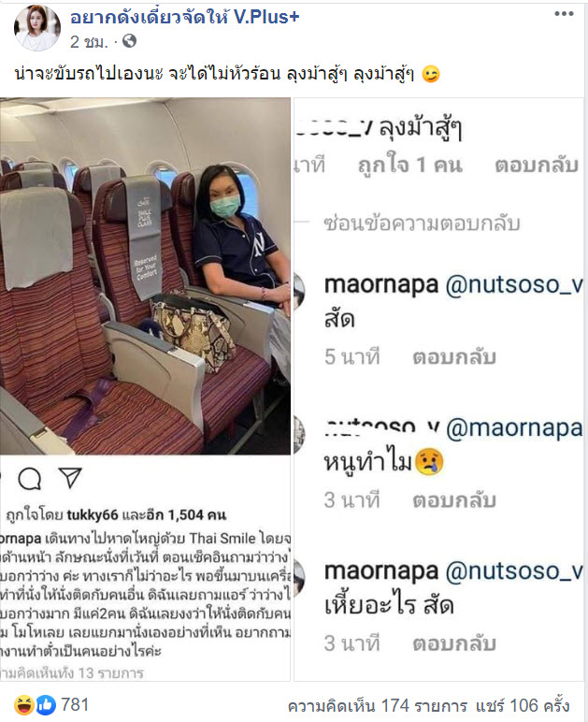Expand all 13 comments on Instagram post

[x=72, y=673]
